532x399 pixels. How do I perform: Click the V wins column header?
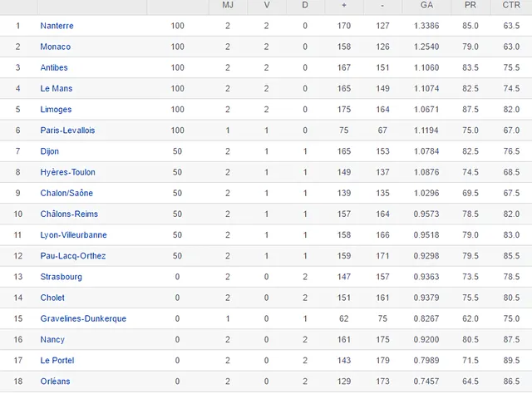coord(267,5)
